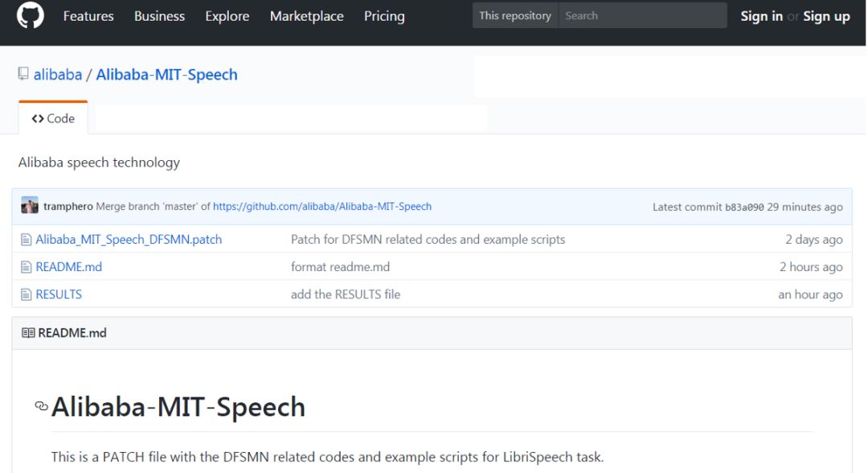Switch to the Code tab
The height and width of the screenshot is (473, 868).
(53, 118)
